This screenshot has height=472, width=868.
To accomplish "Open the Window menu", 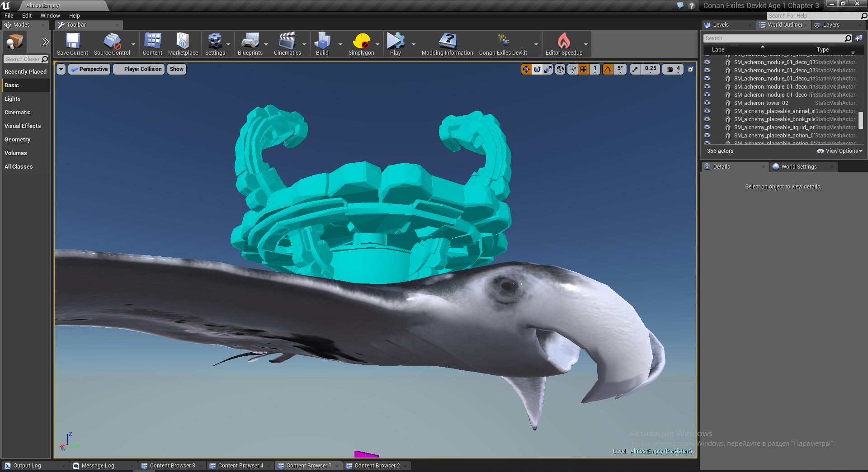I will 50,15.
